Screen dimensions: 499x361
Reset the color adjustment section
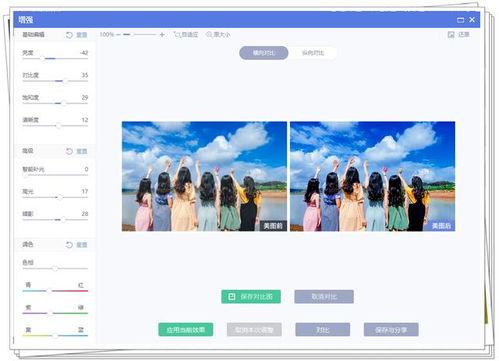point(77,245)
